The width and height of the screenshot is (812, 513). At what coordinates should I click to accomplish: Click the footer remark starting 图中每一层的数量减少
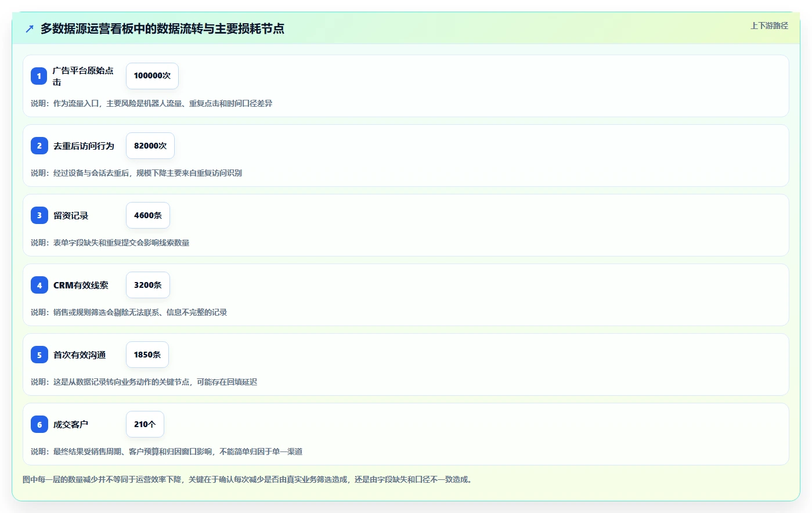point(248,479)
